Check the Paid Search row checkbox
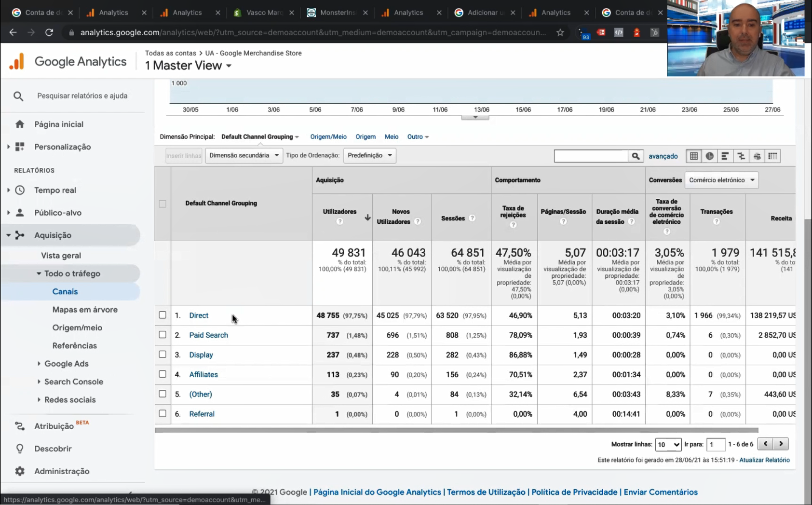The image size is (812, 505). click(x=162, y=335)
